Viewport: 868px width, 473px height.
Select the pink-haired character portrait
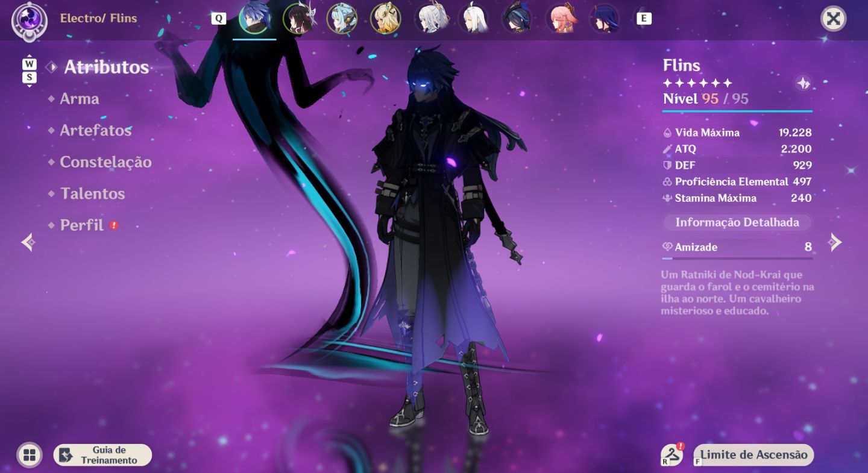pos(561,19)
